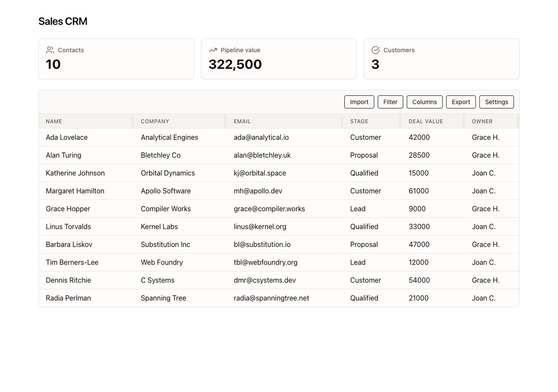Click the bl@substitution.io email

[x=262, y=244]
